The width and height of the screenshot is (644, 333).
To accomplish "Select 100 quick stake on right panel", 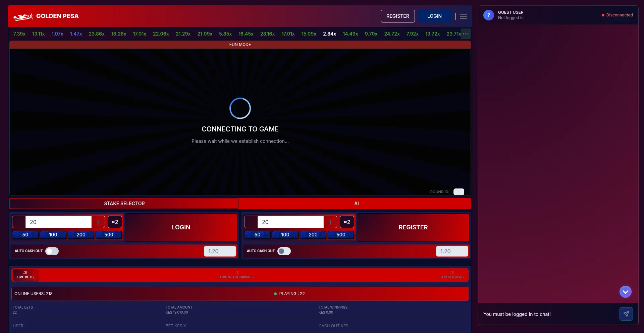I will click(285, 235).
